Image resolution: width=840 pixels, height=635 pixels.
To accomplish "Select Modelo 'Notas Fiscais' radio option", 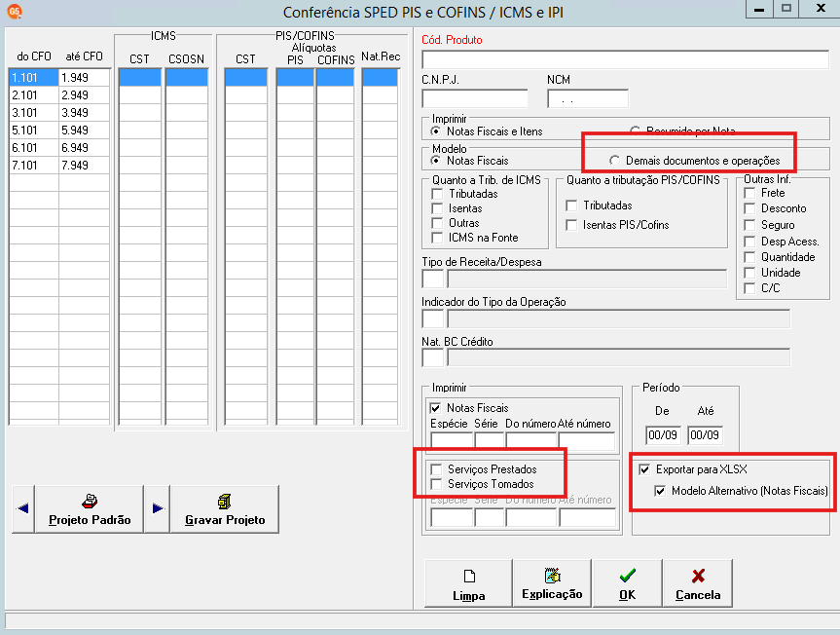I will point(436,161).
